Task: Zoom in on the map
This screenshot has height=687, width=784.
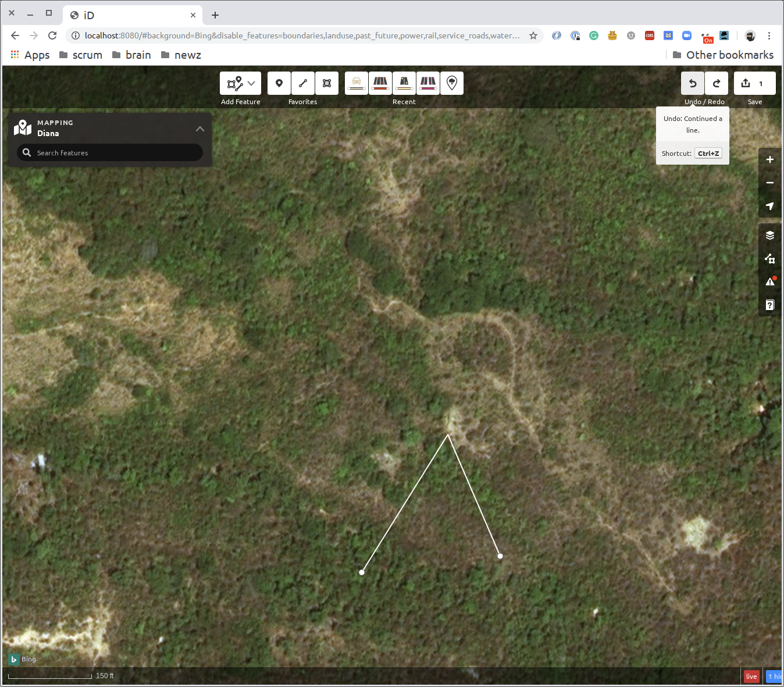Action: tap(770, 159)
